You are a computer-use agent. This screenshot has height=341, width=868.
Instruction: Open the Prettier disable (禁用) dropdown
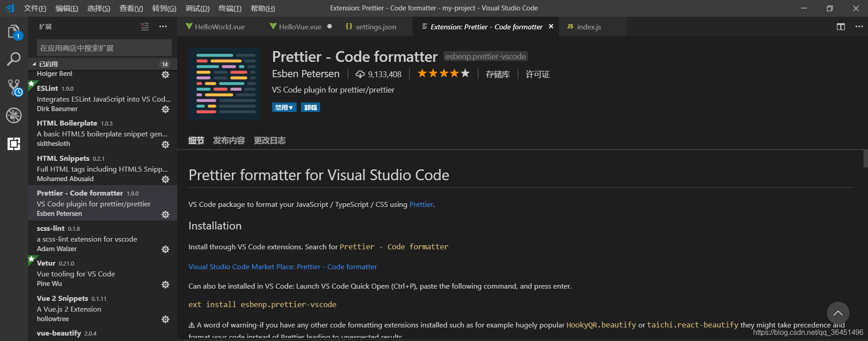pos(284,107)
